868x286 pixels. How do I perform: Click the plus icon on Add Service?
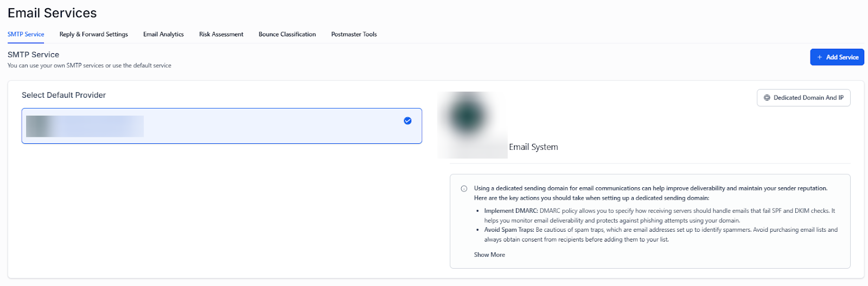pos(820,57)
